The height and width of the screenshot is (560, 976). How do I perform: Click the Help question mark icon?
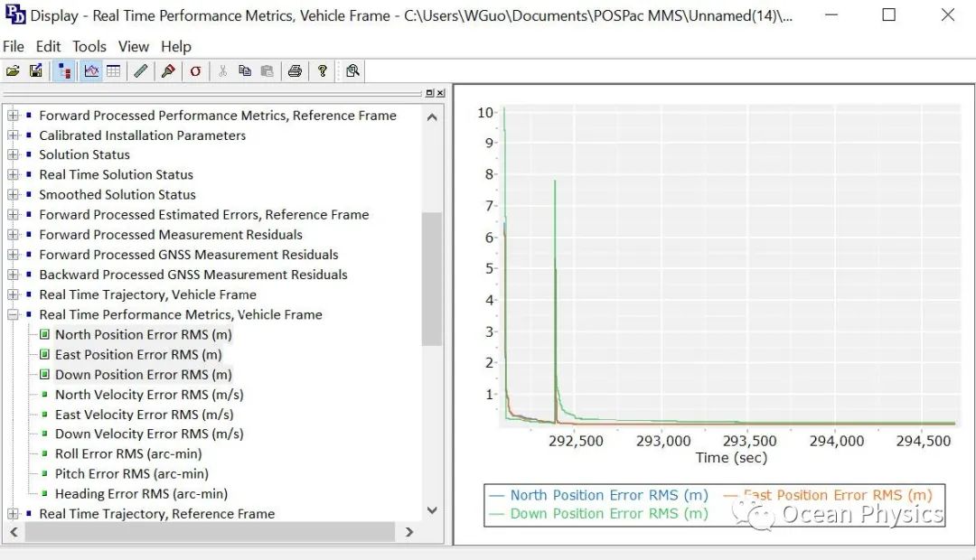pos(323,71)
